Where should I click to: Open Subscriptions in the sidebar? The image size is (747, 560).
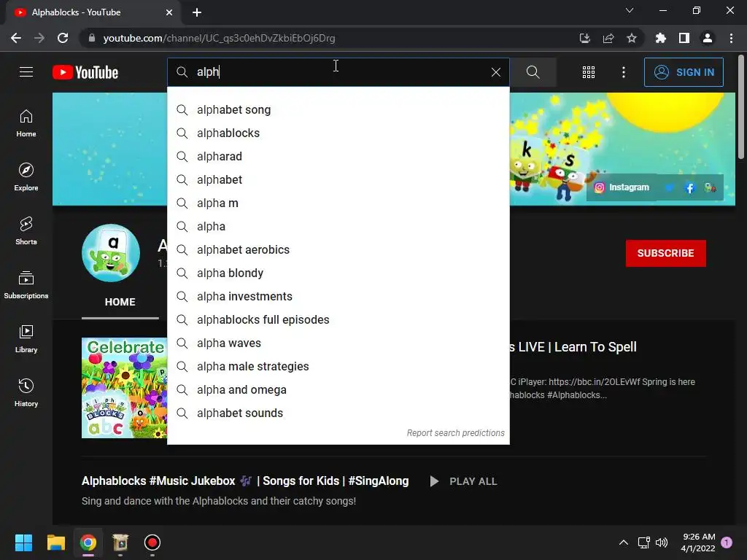tap(26, 284)
